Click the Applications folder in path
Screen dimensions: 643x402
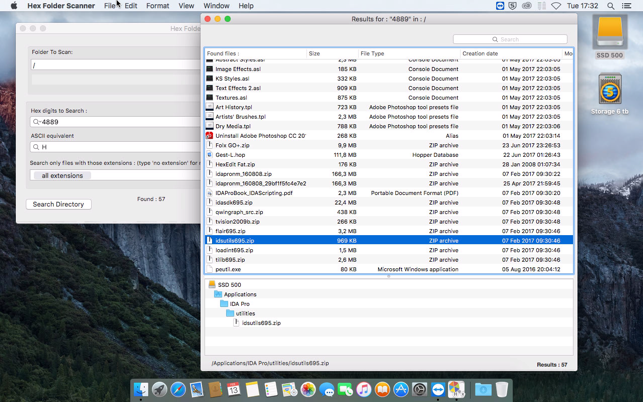[235, 294]
